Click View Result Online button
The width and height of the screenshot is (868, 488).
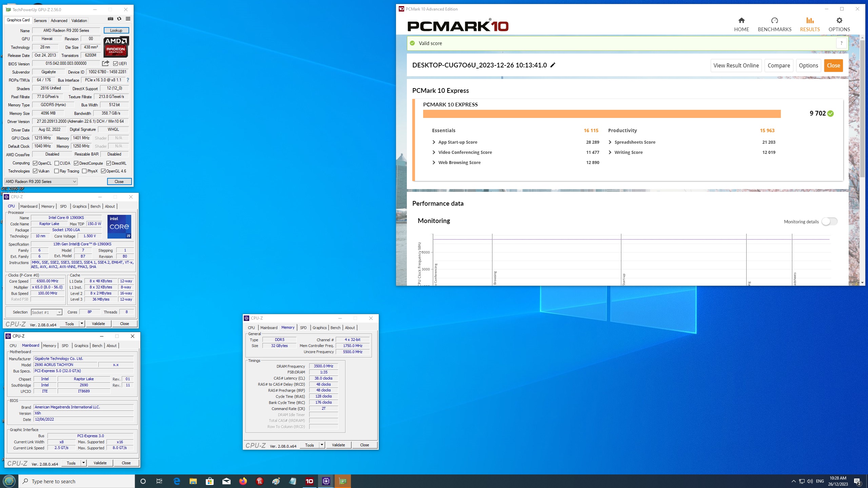click(736, 65)
